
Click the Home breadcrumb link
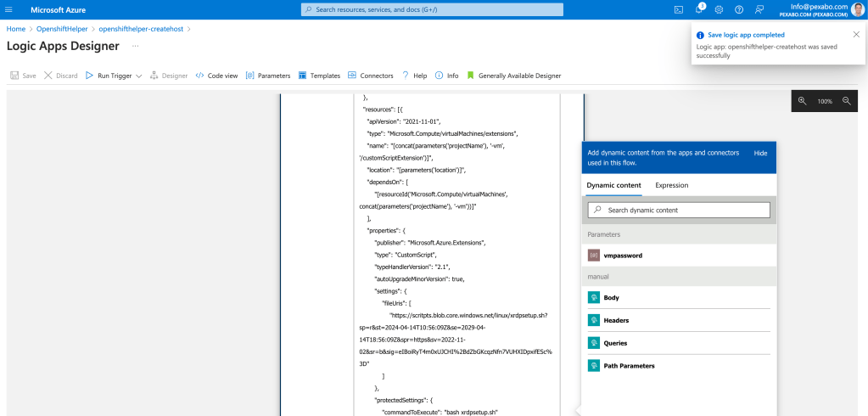tap(16, 29)
